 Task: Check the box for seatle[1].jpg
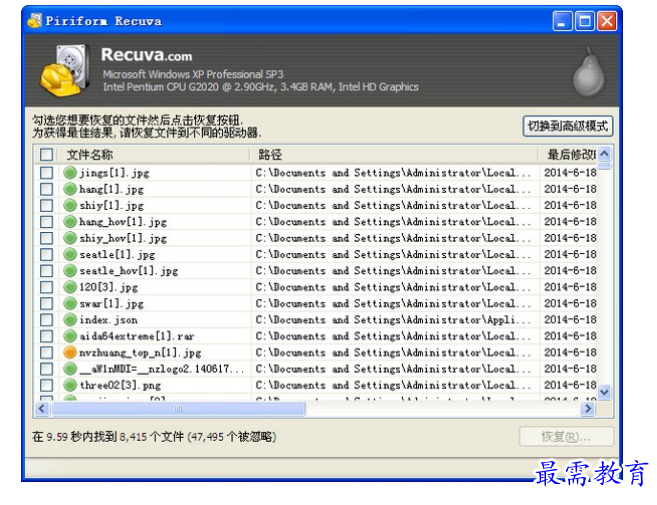tap(47, 254)
